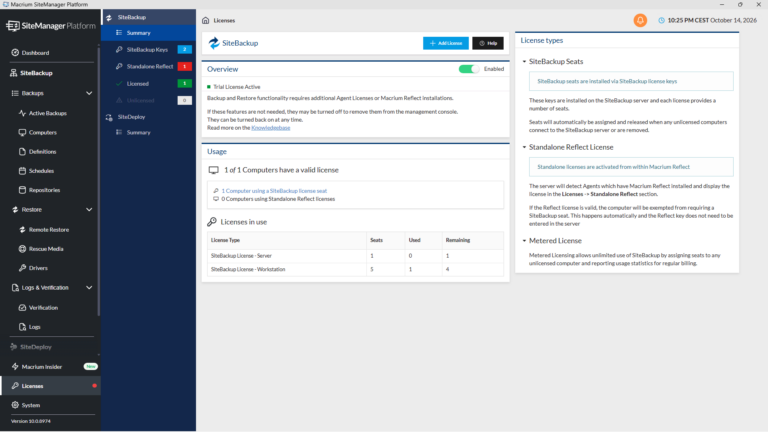Click the Definitions document icon
This screenshot has height=432, width=768.
click(22, 151)
